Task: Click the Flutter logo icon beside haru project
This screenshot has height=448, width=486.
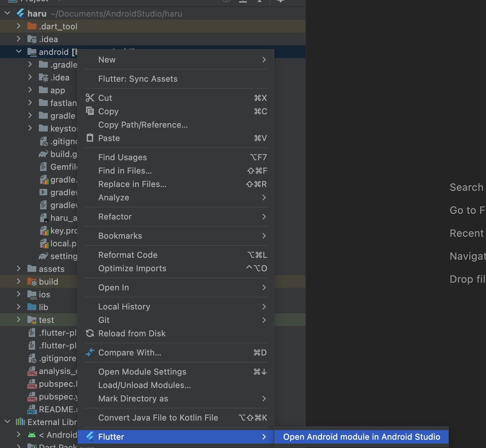Action: (21, 13)
